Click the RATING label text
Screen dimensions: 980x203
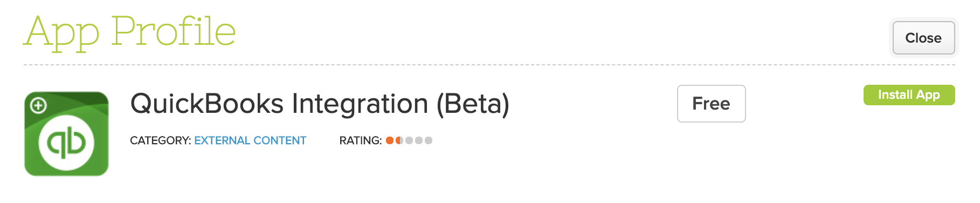(361, 140)
